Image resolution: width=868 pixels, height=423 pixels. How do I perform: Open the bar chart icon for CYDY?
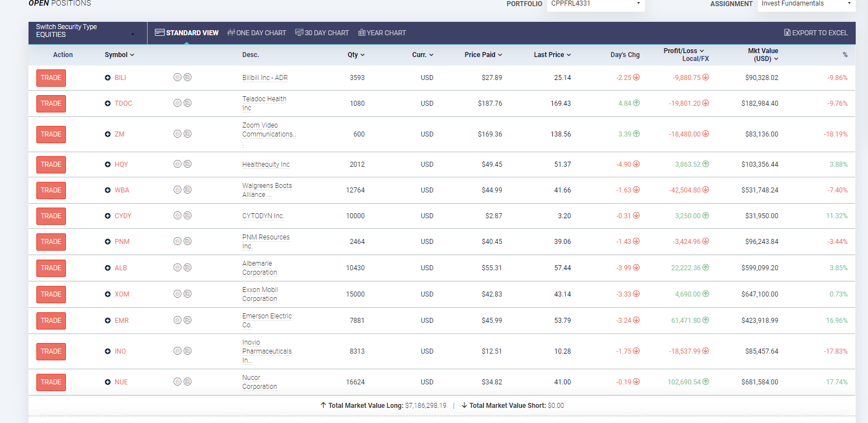[177, 215]
